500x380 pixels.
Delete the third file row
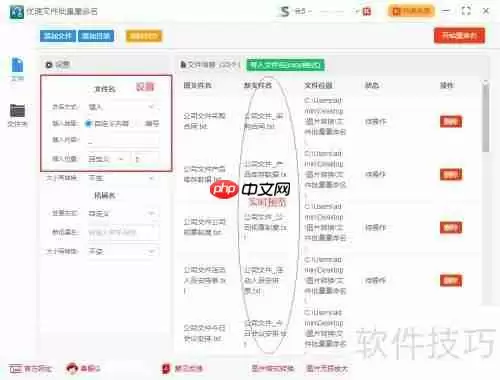pyautogui.click(x=451, y=228)
